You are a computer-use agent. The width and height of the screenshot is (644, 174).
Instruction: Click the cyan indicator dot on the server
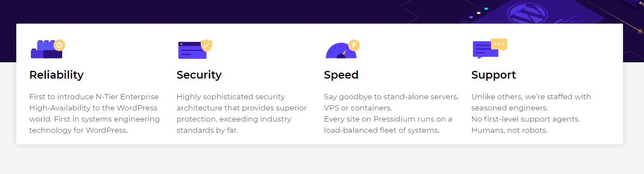click(x=486, y=9)
